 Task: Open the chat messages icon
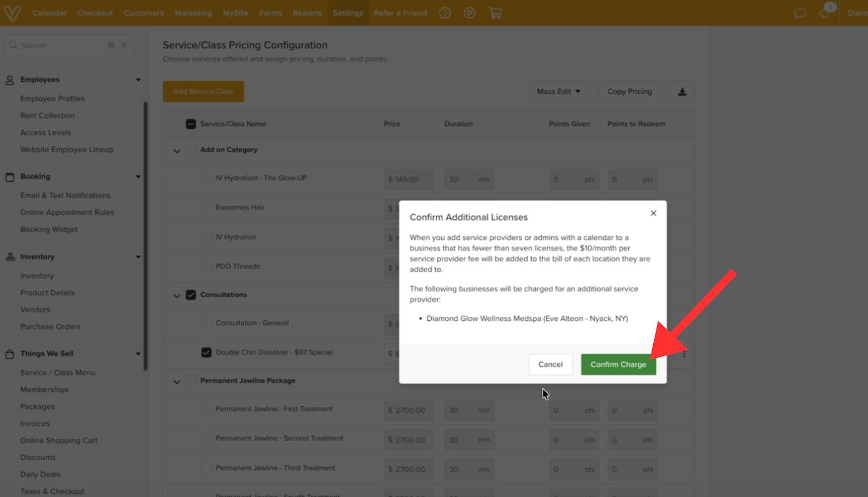pyautogui.click(x=800, y=13)
